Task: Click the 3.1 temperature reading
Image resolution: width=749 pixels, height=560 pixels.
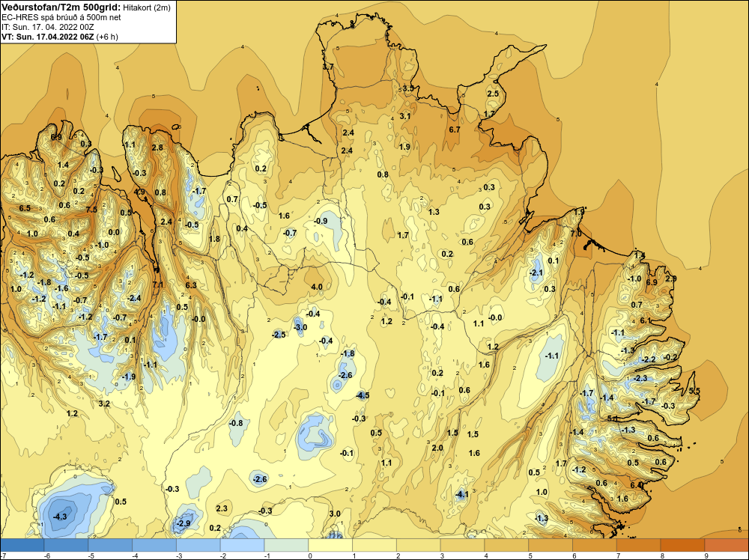Action: pyautogui.click(x=405, y=116)
